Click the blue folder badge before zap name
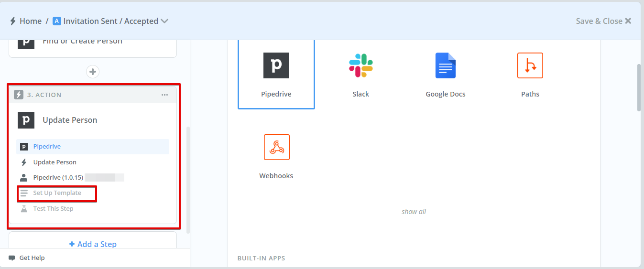Screen dimensions: 644x269 (x=57, y=21)
